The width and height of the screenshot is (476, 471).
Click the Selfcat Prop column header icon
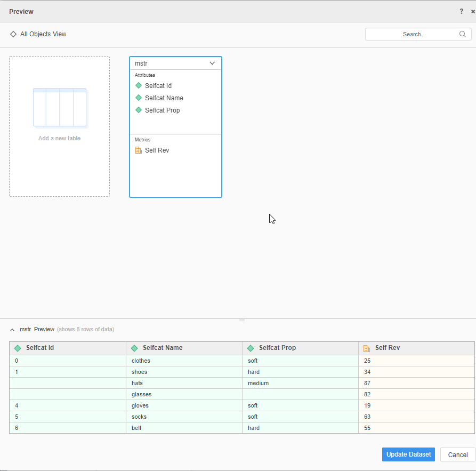point(251,348)
